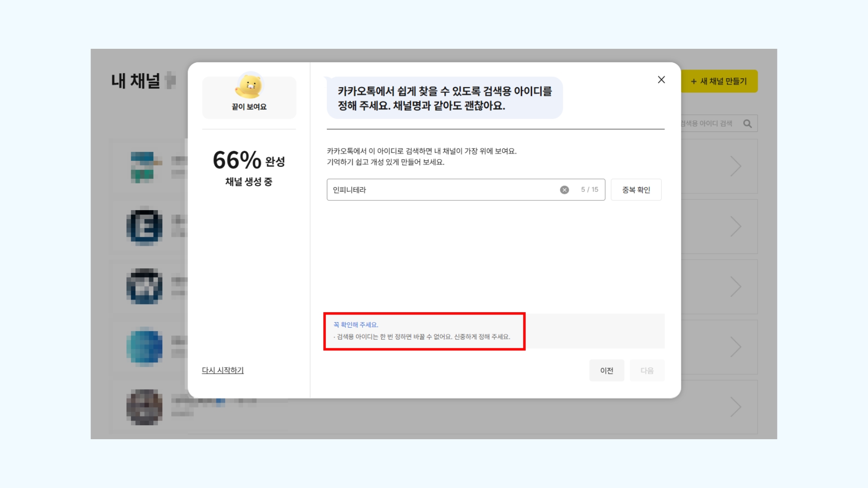Click the 다음 button
Image resolution: width=868 pixels, height=488 pixels.
tap(646, 371)
